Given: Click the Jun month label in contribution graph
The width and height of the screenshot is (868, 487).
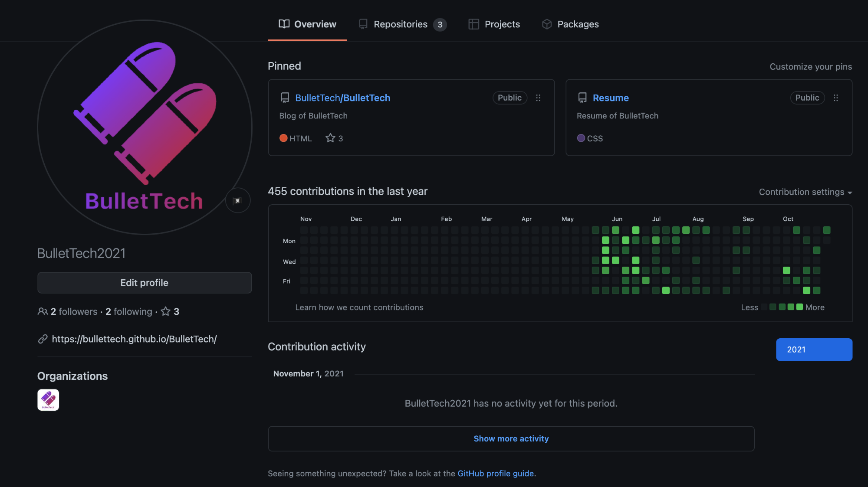Looking at the screenshot, I should [x=617, y=219].
